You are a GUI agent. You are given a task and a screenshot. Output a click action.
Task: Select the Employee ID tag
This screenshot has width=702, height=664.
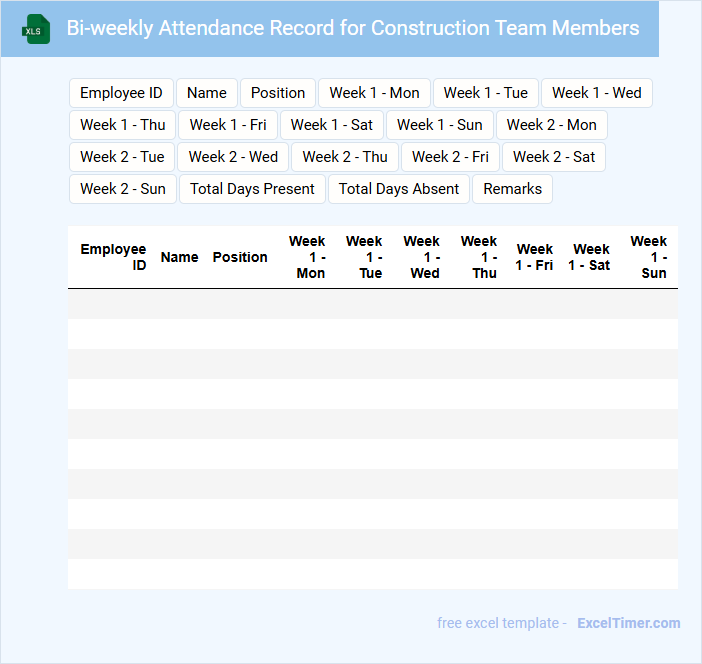[121, 93]
